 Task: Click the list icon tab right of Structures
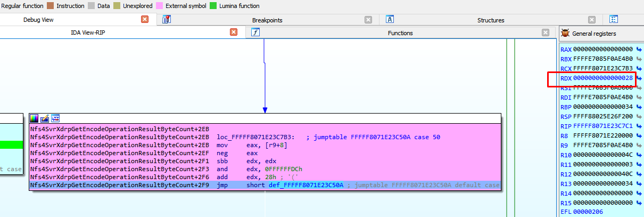(614, 20)
